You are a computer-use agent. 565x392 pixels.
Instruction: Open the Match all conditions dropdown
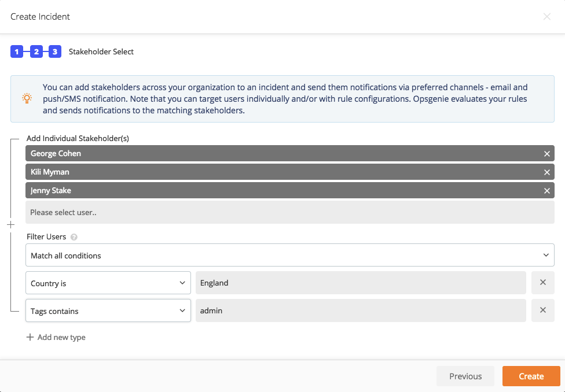289,255
